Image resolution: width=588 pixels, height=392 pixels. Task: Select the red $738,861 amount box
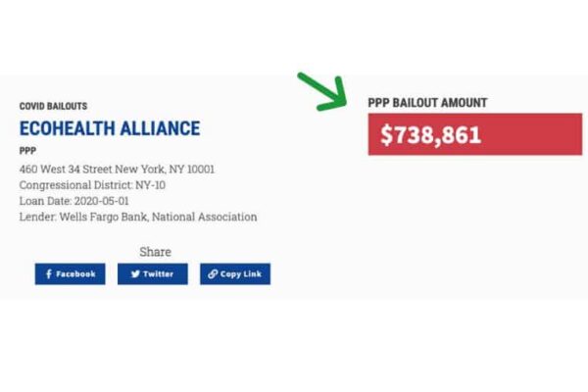(475, 134)
